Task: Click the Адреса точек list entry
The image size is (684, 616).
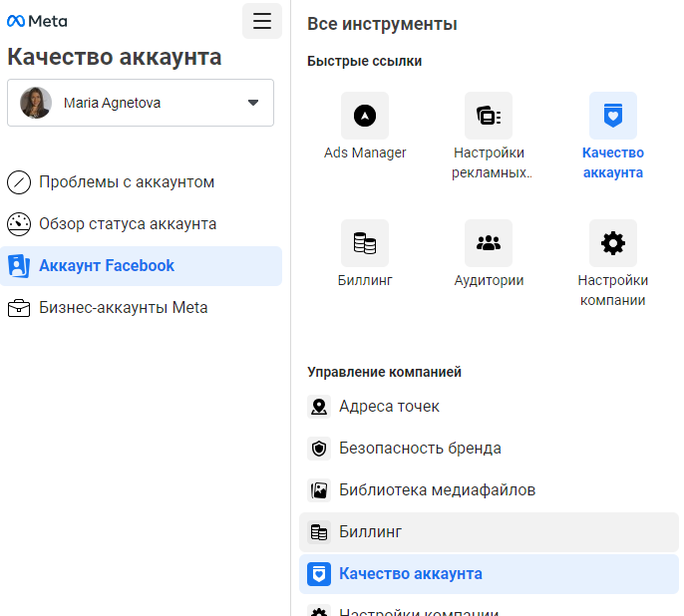Action: tap(389, 407)
